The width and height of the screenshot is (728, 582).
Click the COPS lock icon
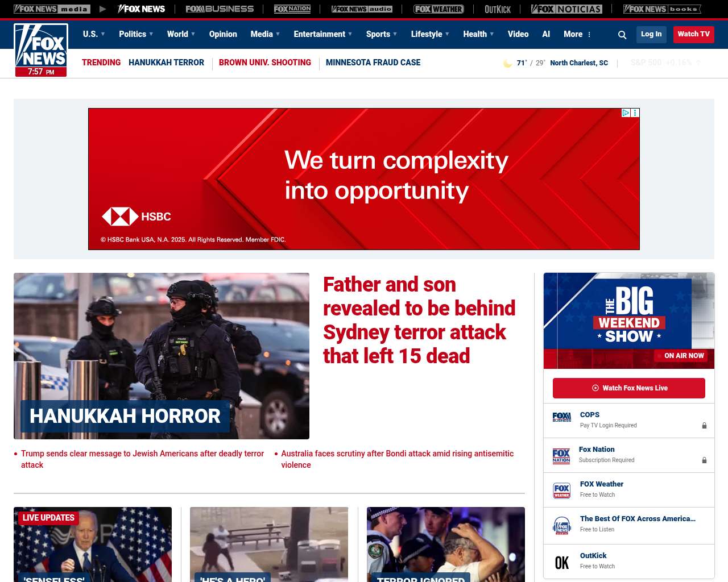pos(704,426)
